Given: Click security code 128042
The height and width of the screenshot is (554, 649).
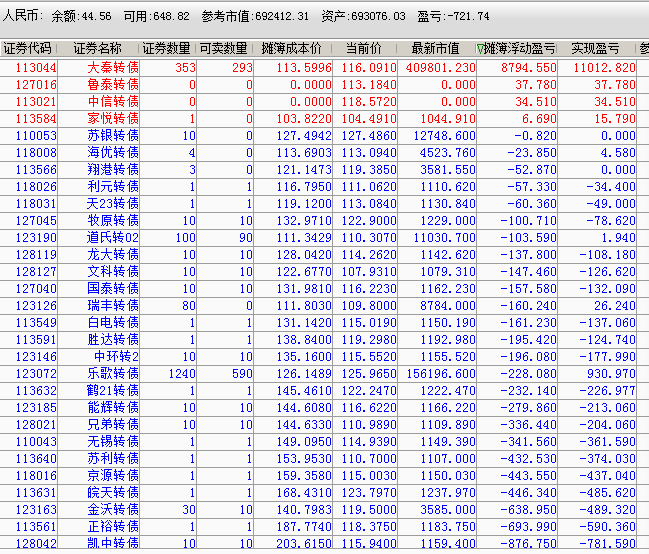Looking at the screenshot, I should [x=36, y=543].
